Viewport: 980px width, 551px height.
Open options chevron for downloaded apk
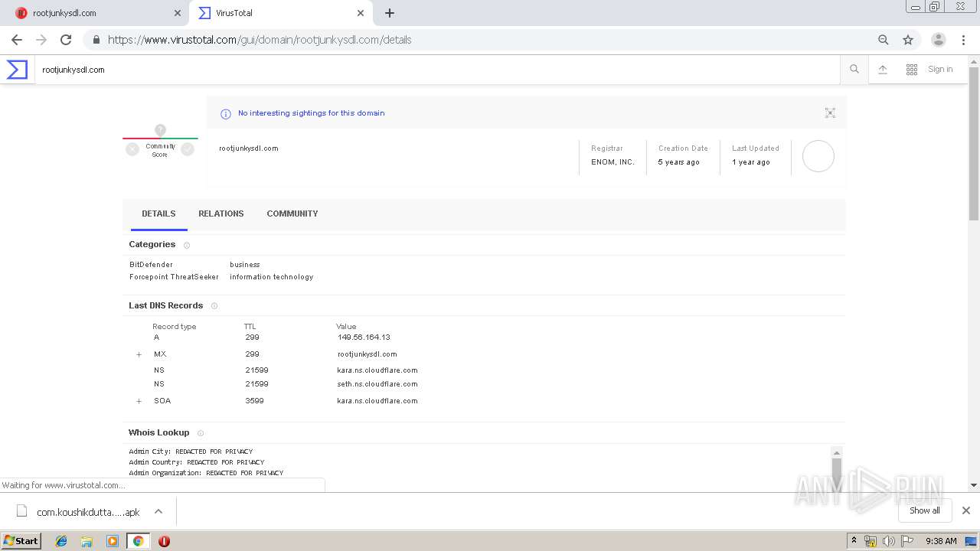pos(158,511)
